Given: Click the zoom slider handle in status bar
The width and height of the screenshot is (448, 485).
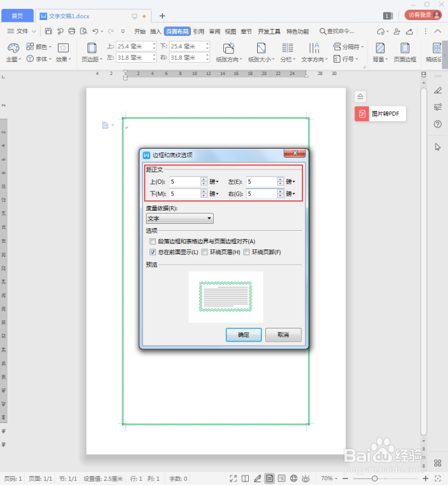Looking at the screenshot, I should click(374, 479).
